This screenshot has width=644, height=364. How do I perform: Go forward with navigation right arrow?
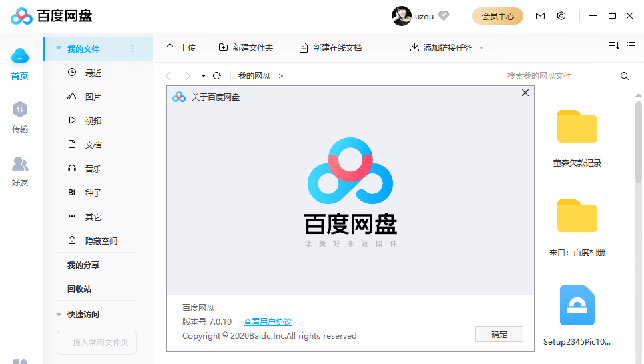[188, 76]
